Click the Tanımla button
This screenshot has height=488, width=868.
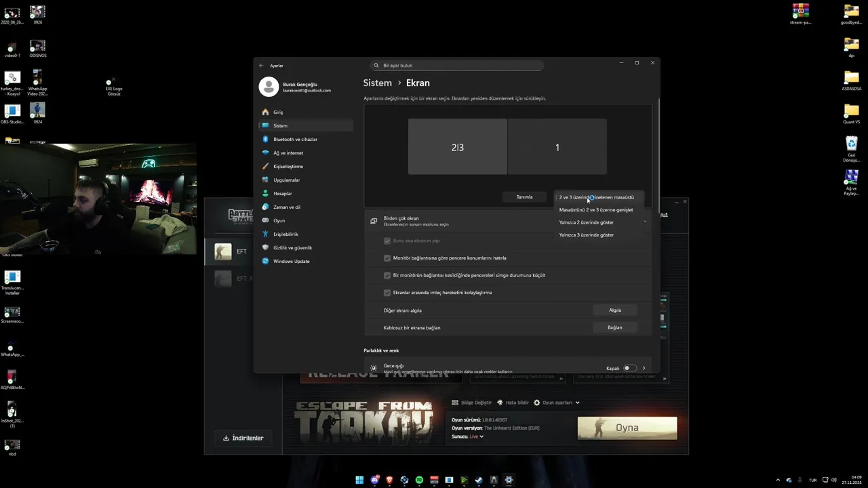pos(525,197)
